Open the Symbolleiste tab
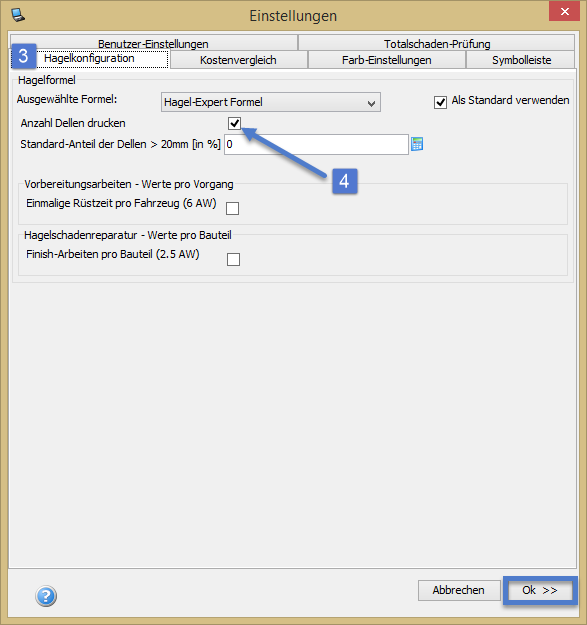The width and height of the screenshot is (587, 625). [x=520, y=60]
